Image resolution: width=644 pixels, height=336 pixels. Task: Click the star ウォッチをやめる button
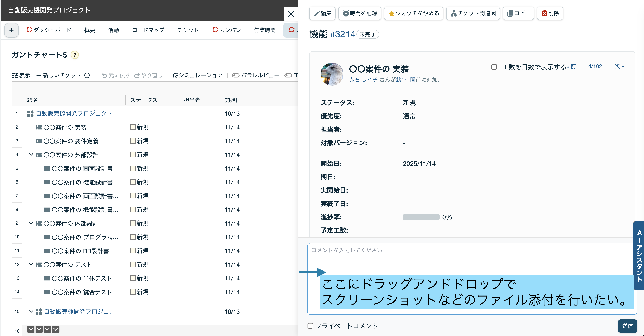click(414, 13)
